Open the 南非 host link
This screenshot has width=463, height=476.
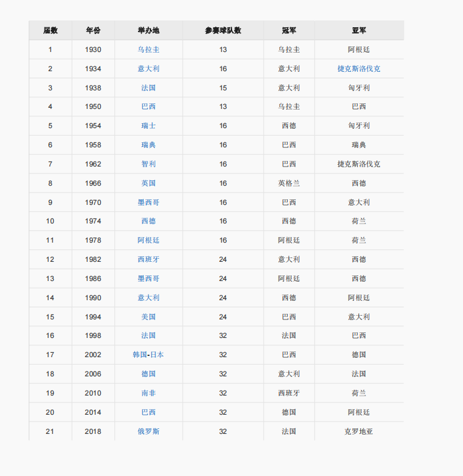pos(149,393)
